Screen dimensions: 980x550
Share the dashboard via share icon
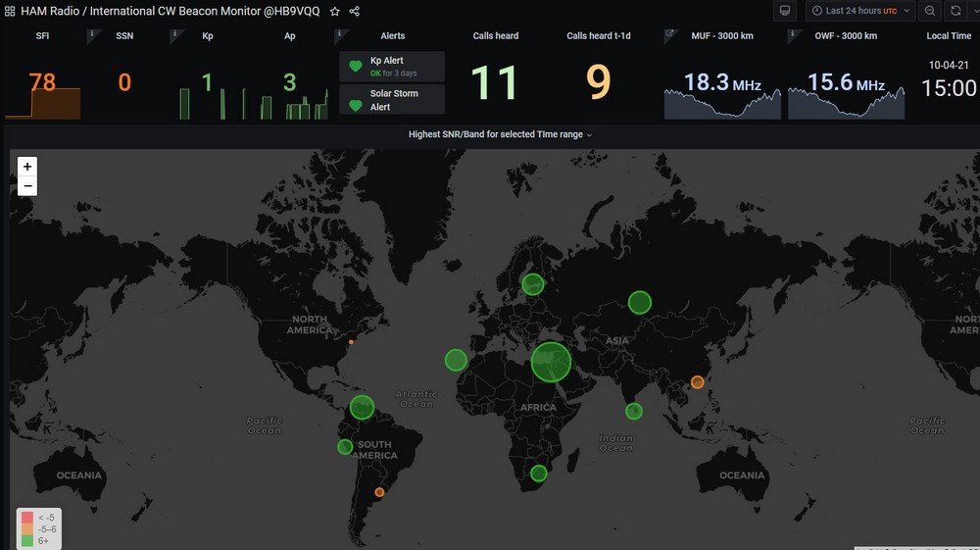tap(355, 11)
